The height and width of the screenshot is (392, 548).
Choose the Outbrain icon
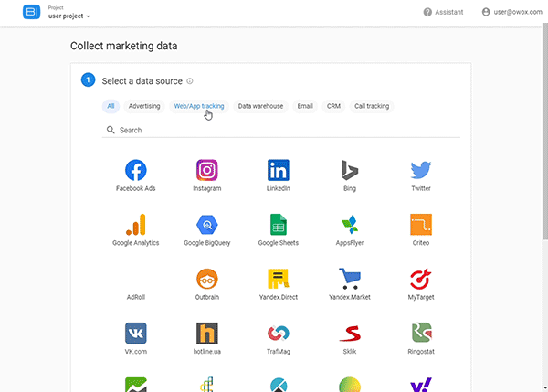(x=207, y=279)
